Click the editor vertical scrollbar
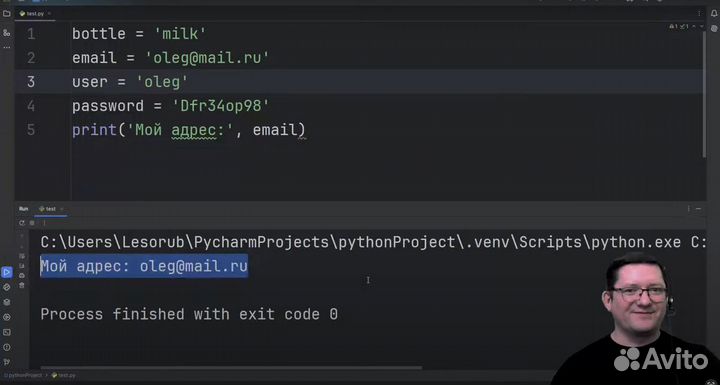 [x=705, y=94]
